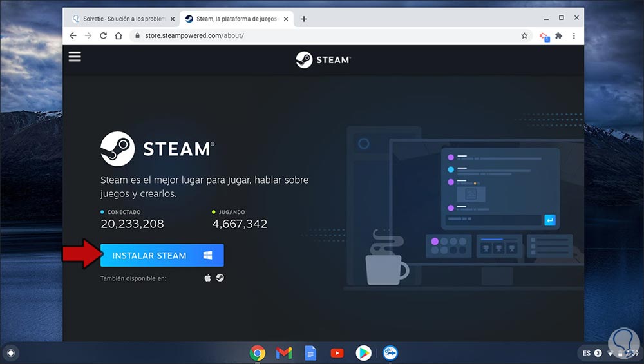
Task: Click the ES input language indicator
Action: pos(587,353)
